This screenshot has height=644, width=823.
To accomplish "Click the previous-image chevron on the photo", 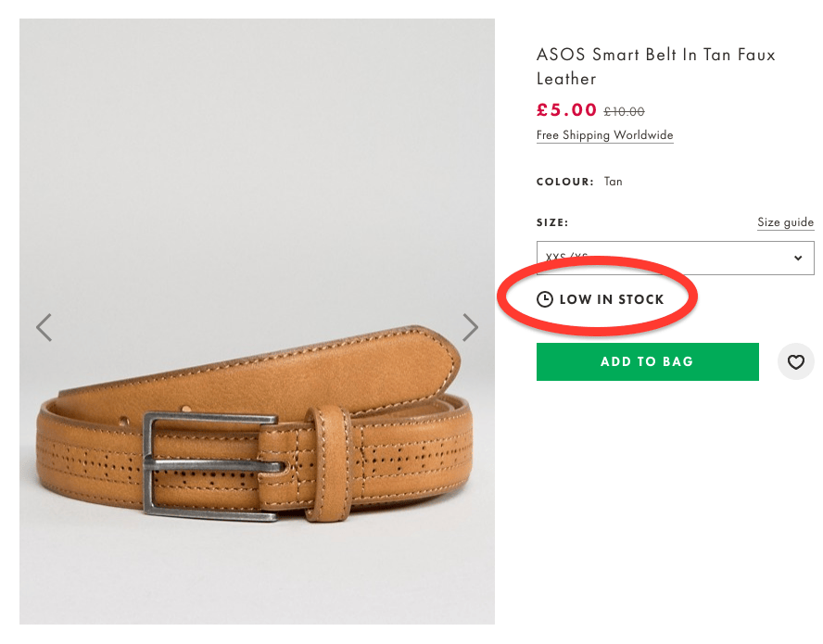I will tap(44, 327).
